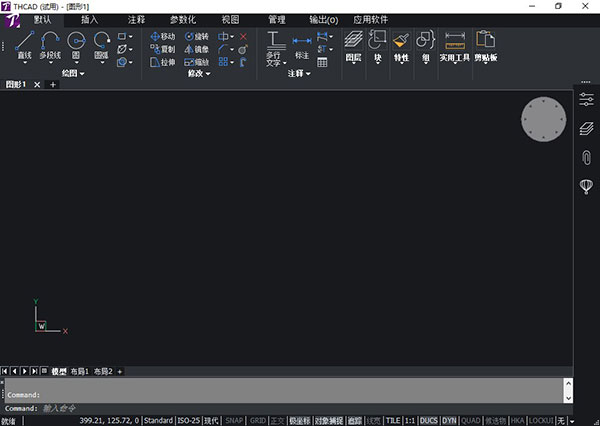600x426 pixels.
Task: Toggle GRID display in status bar
Action: tap(257, 420)
